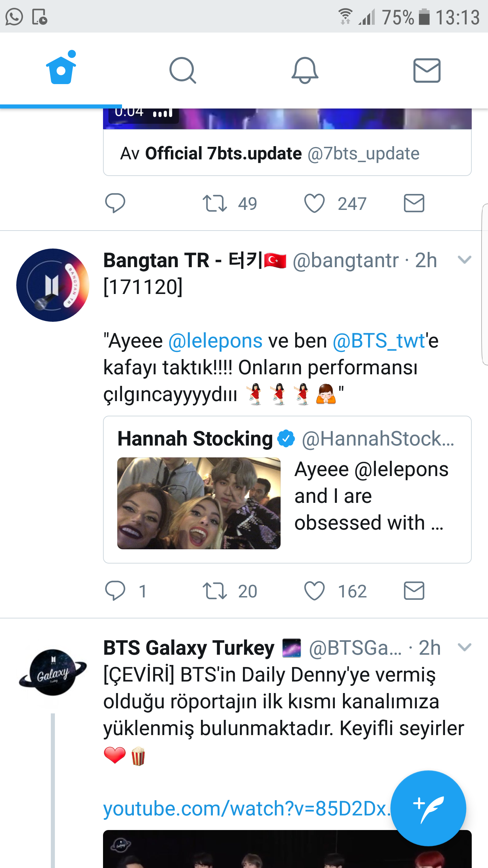488x868 pixels.
Task: Tap the compose new tweet button
Action: (428, 808)
